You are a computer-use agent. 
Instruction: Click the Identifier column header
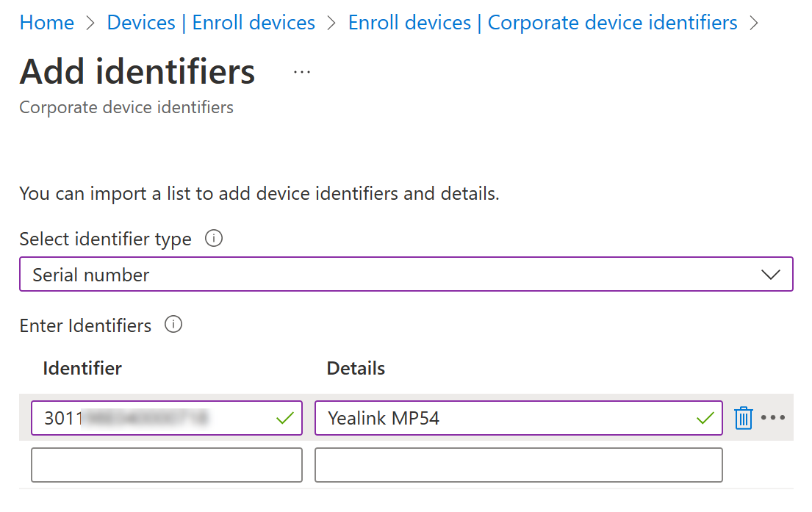(82, 368)
